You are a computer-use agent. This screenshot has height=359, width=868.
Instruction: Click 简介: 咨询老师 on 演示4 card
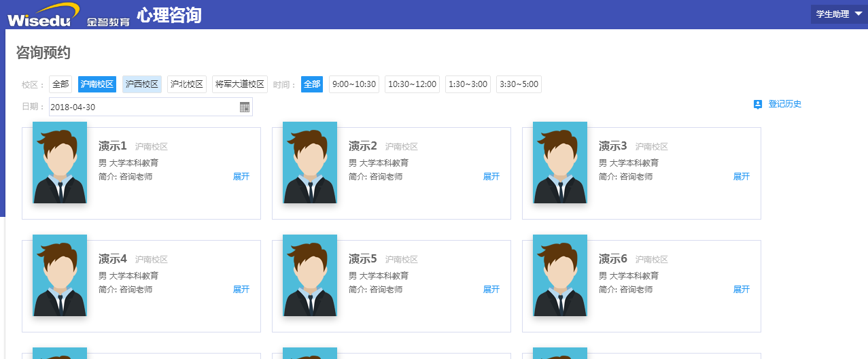point(126,290)
